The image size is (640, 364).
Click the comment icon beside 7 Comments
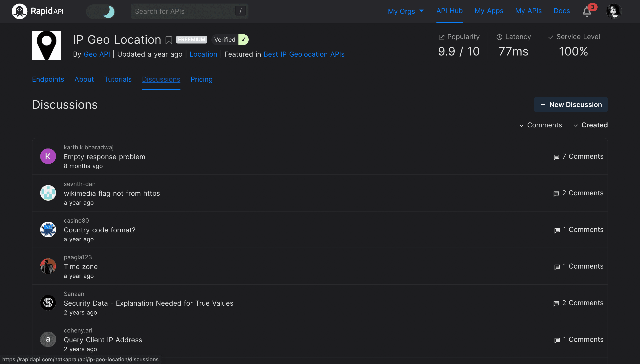(x=556, y=157)
